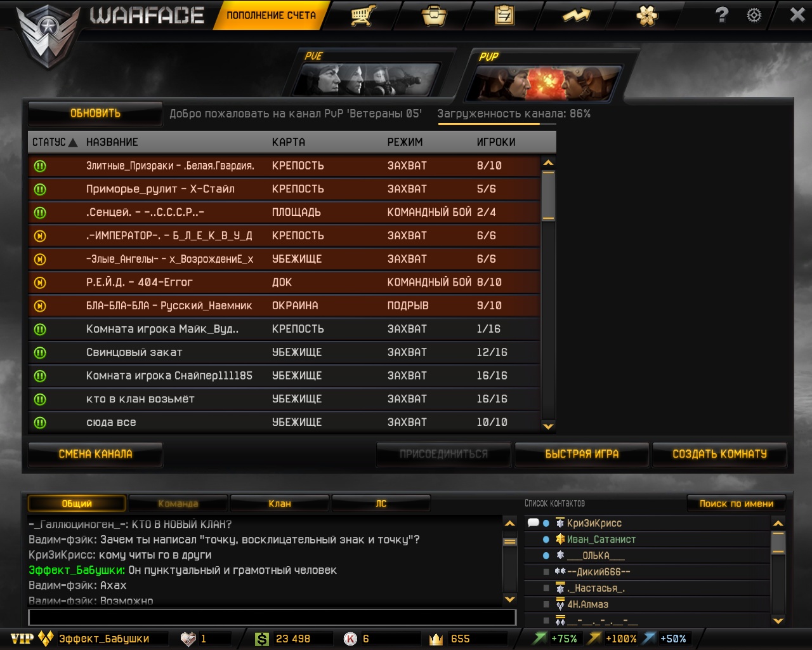Open the shop cart icon

(363, 15)
